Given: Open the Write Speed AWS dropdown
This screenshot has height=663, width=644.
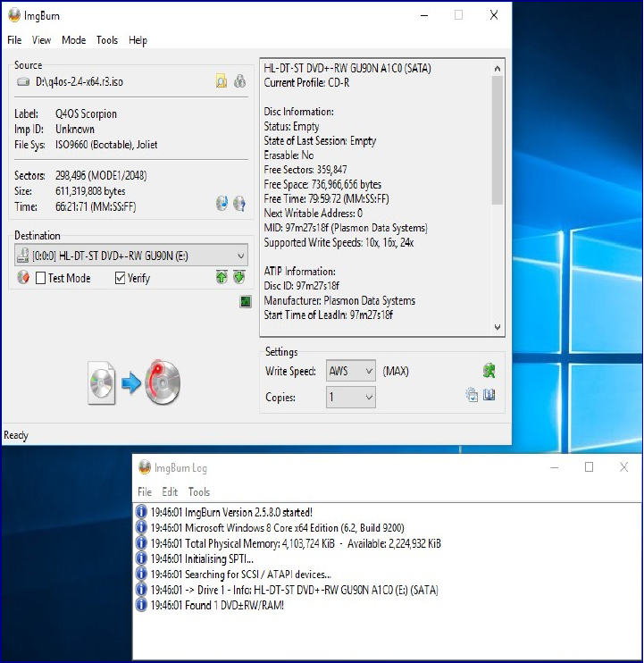Looking at the screenshot, I should click(x=351, y=371).
